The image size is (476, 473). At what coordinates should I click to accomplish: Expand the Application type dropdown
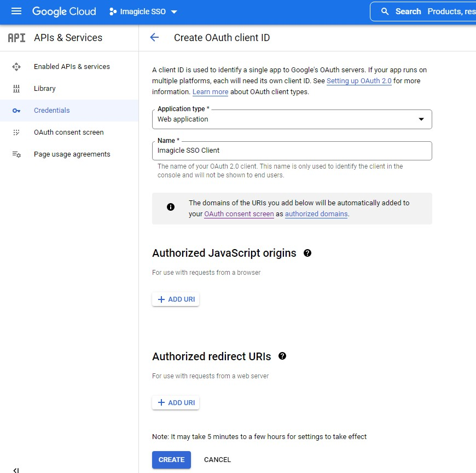(292, 119)
